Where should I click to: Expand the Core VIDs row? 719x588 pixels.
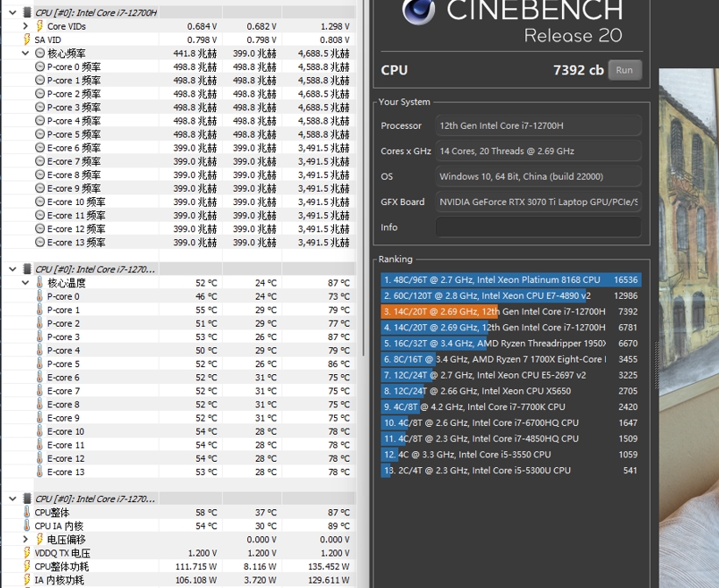pos(25,26)
